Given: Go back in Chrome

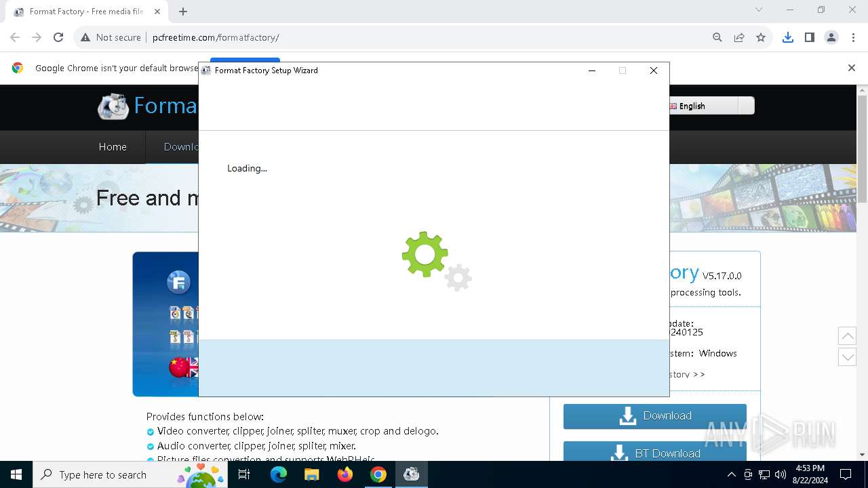Looking at the screenshot, I should coord(15,37).
